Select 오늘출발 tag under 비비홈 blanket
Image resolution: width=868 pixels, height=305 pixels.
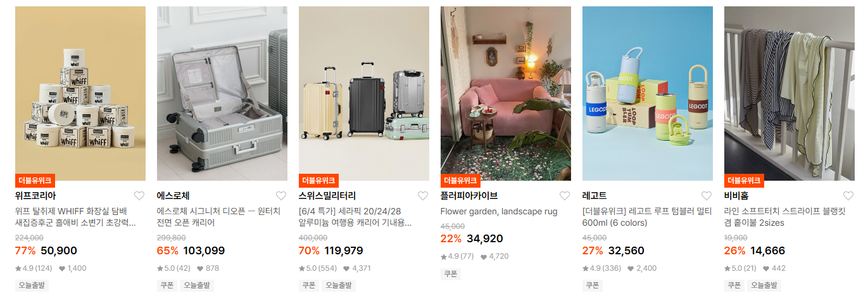[x=764, y=285]
